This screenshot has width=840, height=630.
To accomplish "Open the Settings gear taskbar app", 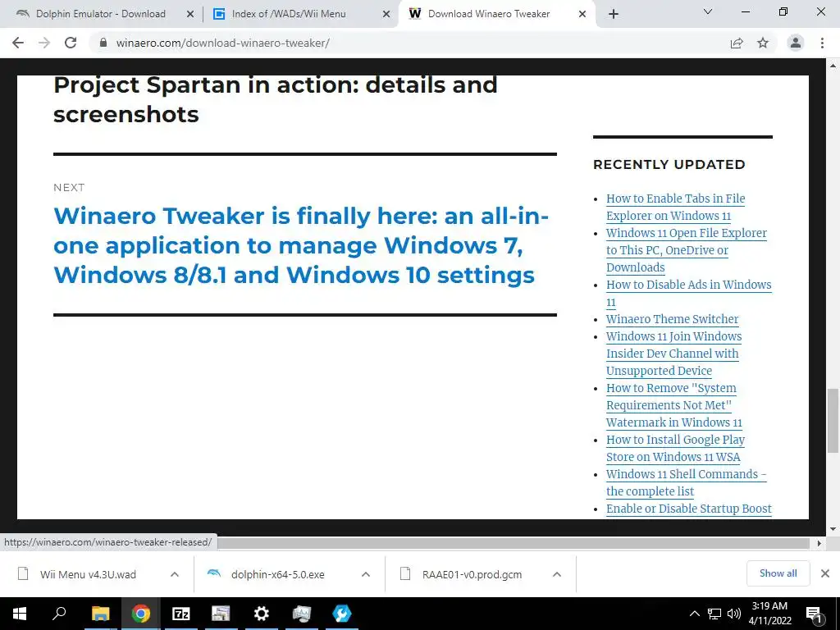I will pos(262,614).
